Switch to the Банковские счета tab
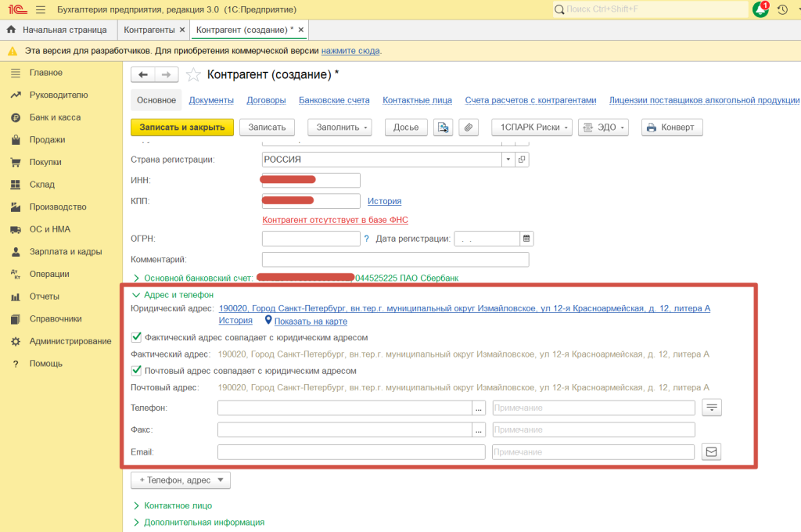Viewport: 801px width, 532px height. tap(334, 100)
